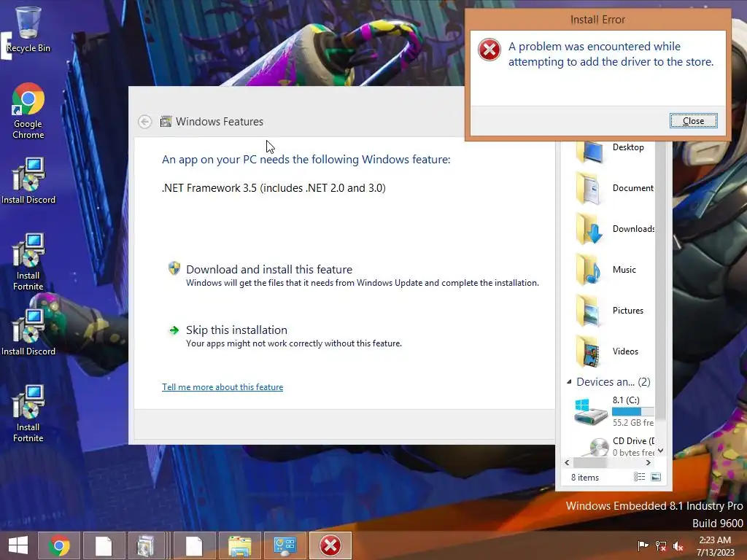The height and width of the screenshot is (560, 747).
Task: Open the Start menu
Action: click(x=18, y=545)
